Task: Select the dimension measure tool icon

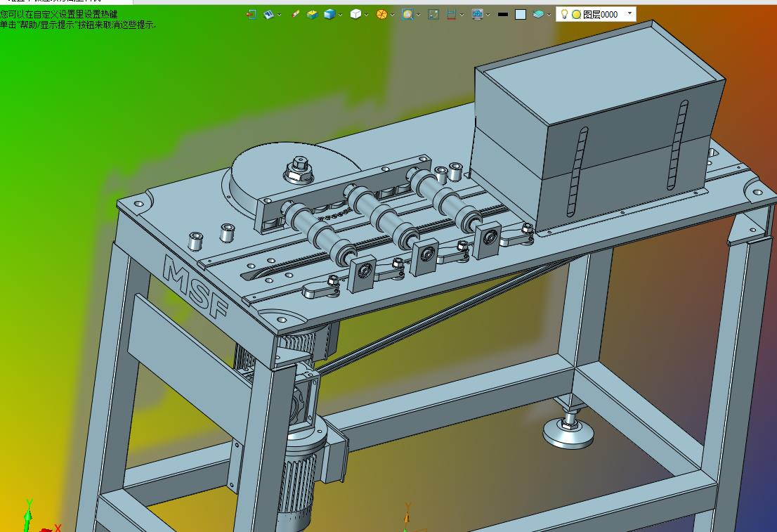Action: 451,14
